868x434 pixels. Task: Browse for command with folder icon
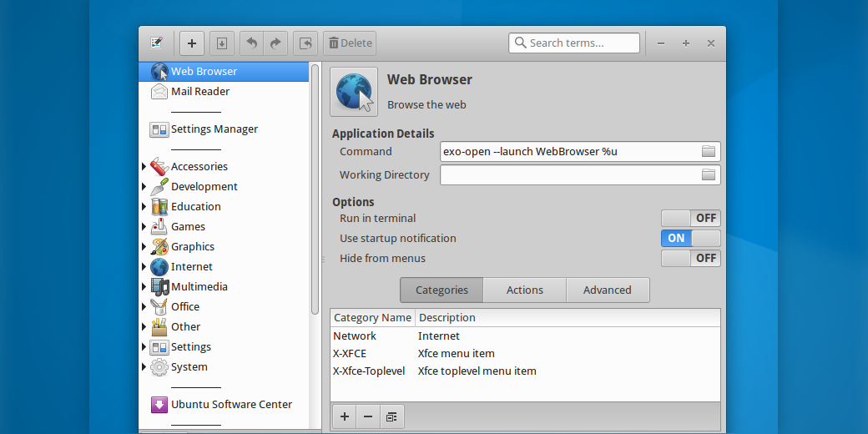(x=709, y=152)
